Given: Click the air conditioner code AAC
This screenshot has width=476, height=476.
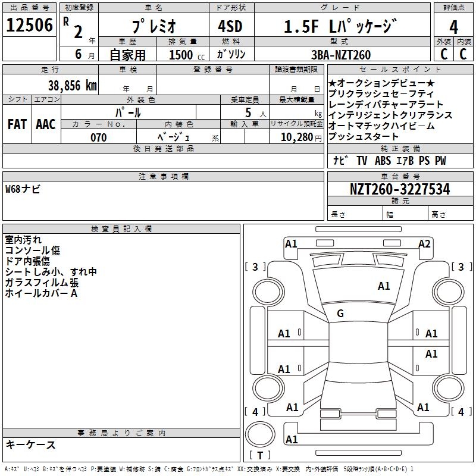Looking at the screenshot, I should tap(46, 124).
